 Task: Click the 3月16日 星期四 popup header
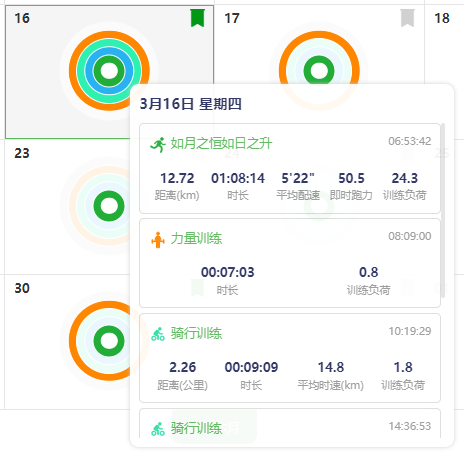point(190,104)
